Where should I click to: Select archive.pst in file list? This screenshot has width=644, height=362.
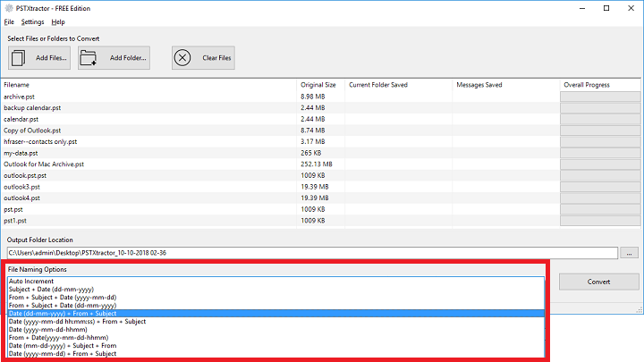321,97
